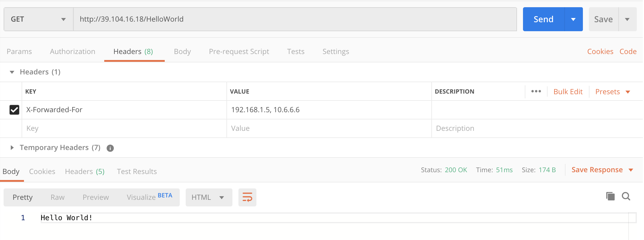Open the Pre-request Script tab

(239, 52)
